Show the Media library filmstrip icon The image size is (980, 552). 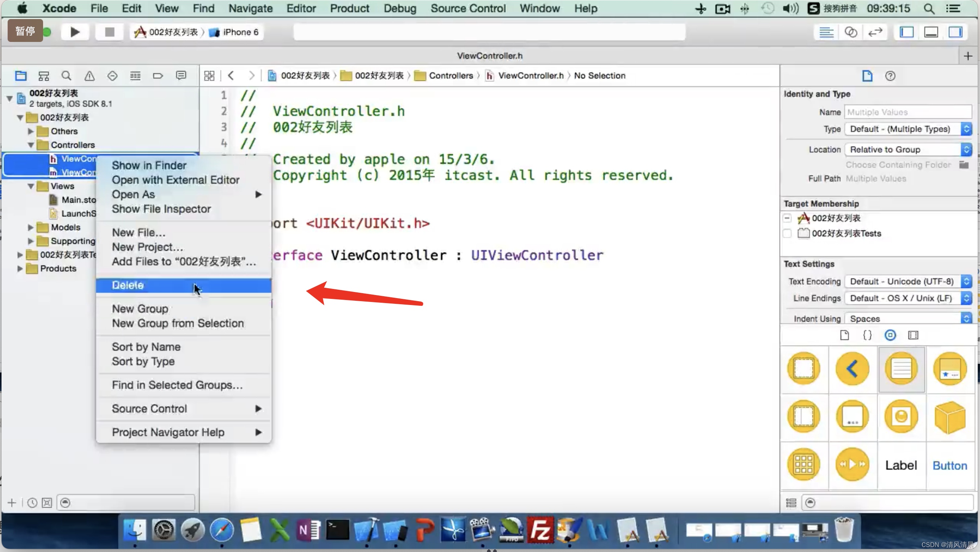click(x=913, y=335)
